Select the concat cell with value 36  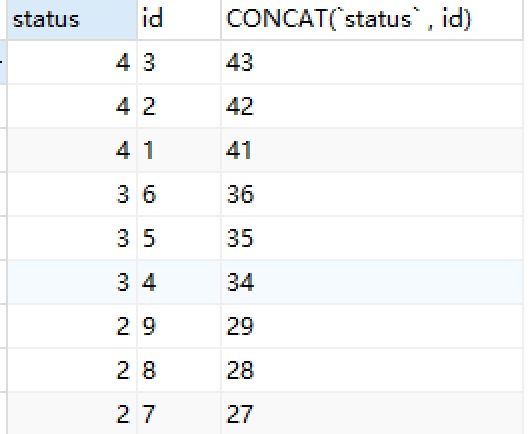click(372, 194)
